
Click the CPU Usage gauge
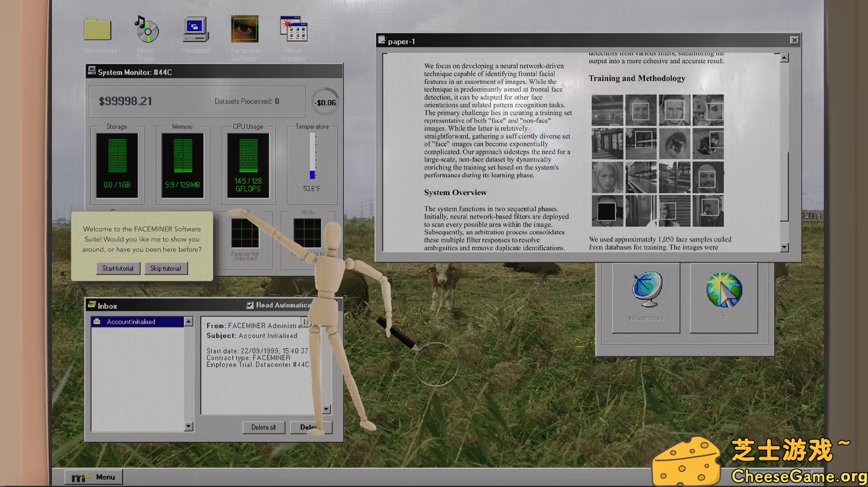click(x=248, y=165)
